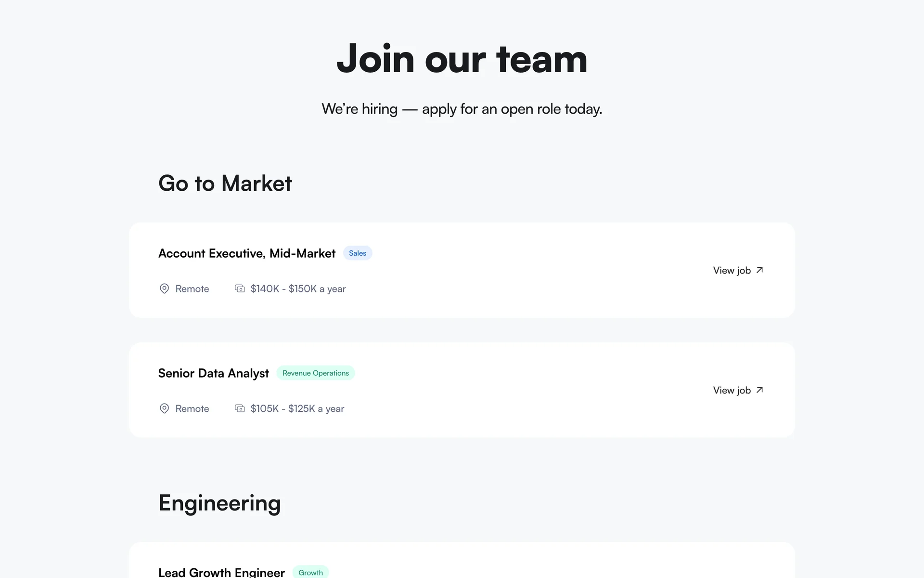The width and height of the screenshot is (924, 578).
Task: Click the Account Executive, Mid-Market job title
Action: [247, 253]
